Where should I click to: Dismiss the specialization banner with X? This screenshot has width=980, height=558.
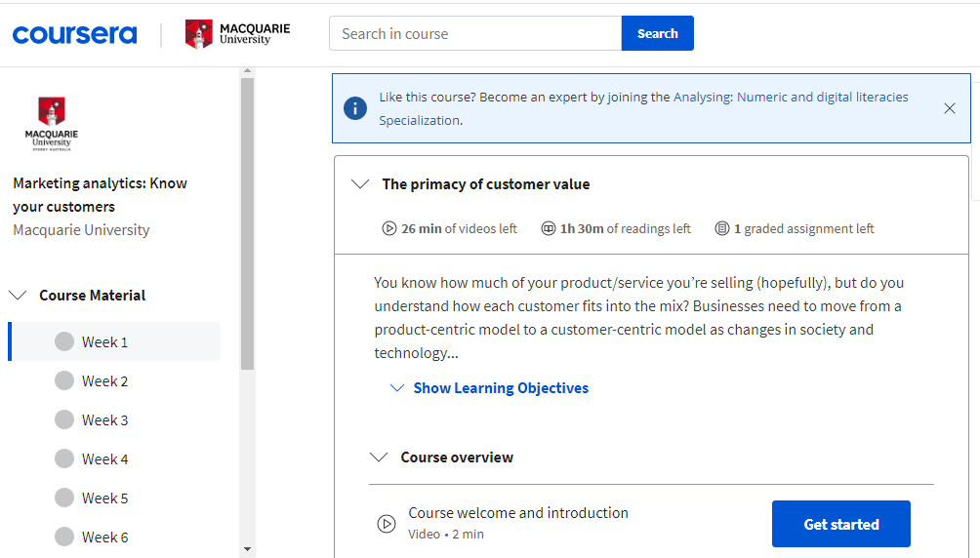(x=950, y=108)
